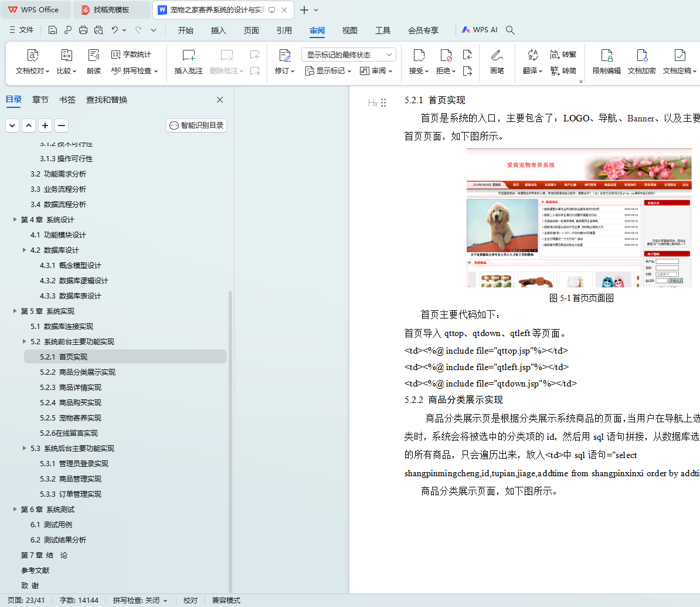Click the compare documents icon (比较)
This screenshot has height=607, width=700.
point(66,62)
